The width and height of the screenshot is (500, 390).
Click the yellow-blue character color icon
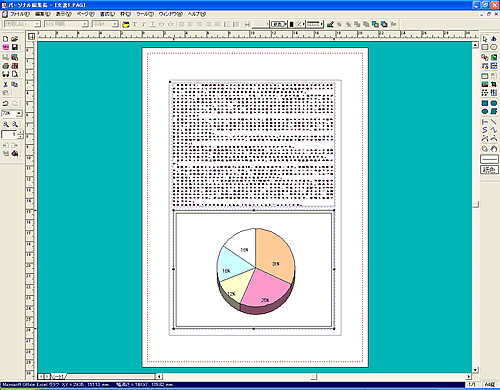click(x=126, y=24)
